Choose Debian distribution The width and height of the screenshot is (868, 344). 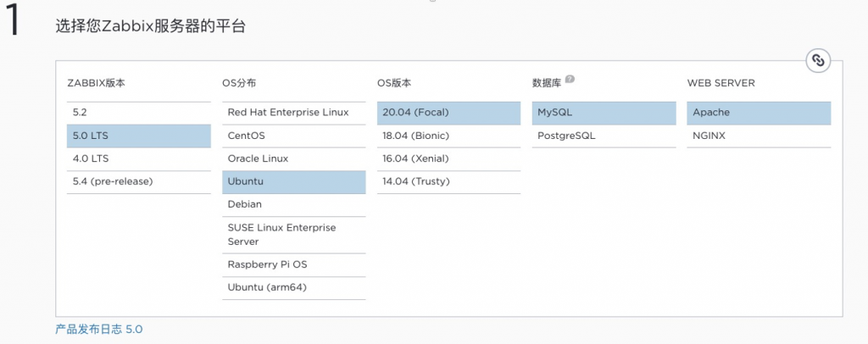pyautogui.click(x=294, y=205)
